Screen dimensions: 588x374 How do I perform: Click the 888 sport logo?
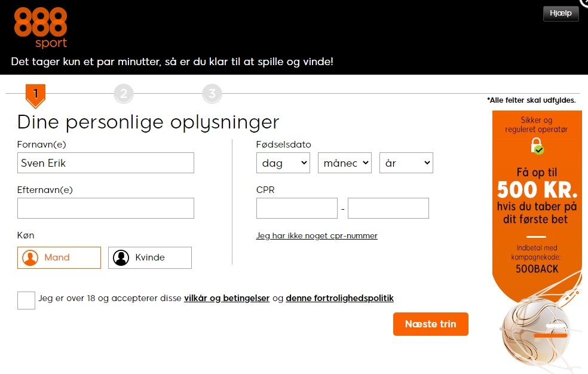click(x=39, y=27)
